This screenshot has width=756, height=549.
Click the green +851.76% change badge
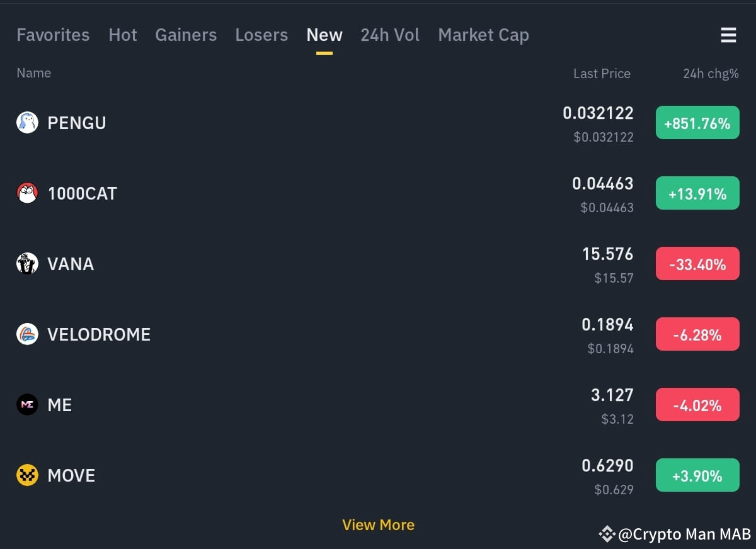697,122
